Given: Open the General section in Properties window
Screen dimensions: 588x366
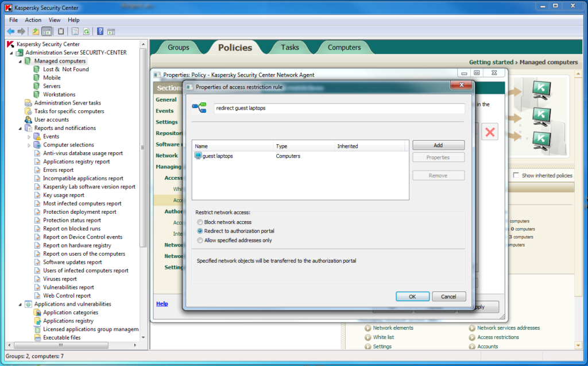Looking at the screenshot, I should pyautogui.click(x=166, y=99).
